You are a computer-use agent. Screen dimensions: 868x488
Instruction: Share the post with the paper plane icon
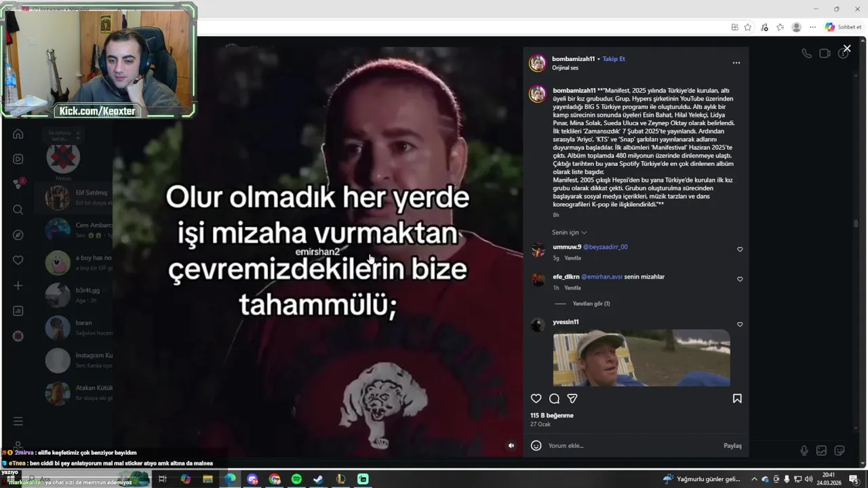tap(572, 399)
